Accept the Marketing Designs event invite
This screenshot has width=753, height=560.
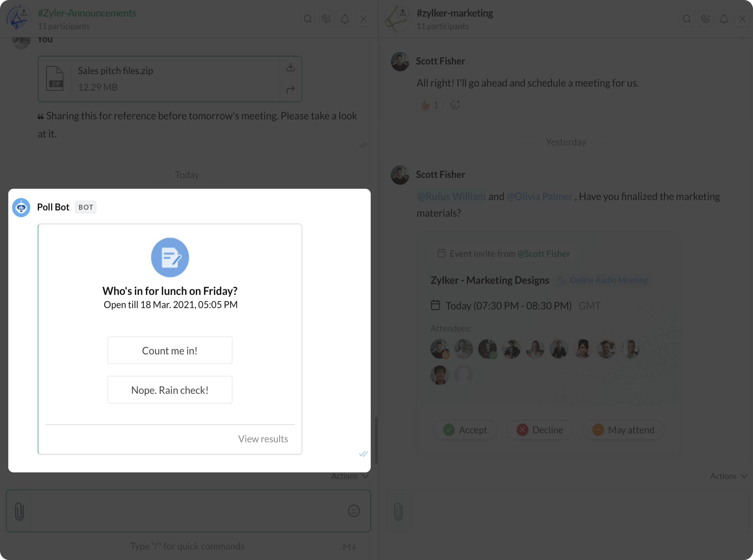click(465, 430)
